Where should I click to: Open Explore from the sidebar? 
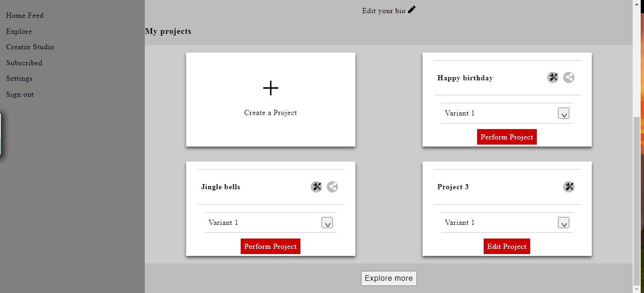pyautogui.click(x=19, y=31)
